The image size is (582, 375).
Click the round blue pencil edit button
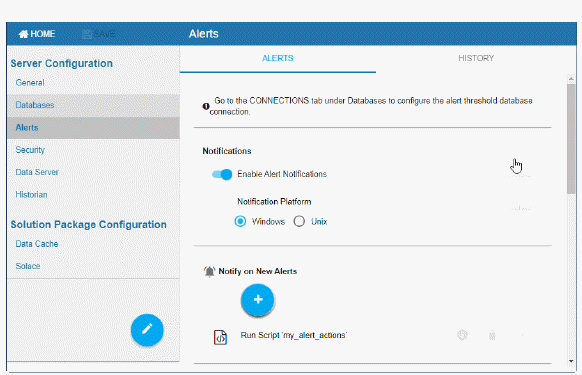click(147, 330)
